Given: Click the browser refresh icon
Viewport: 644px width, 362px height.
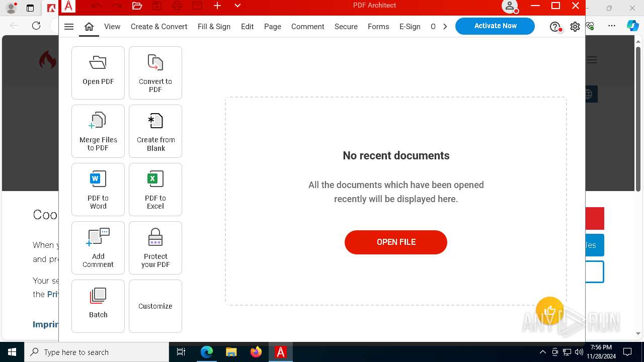Looking at the screenshot, I should point(36,26).
